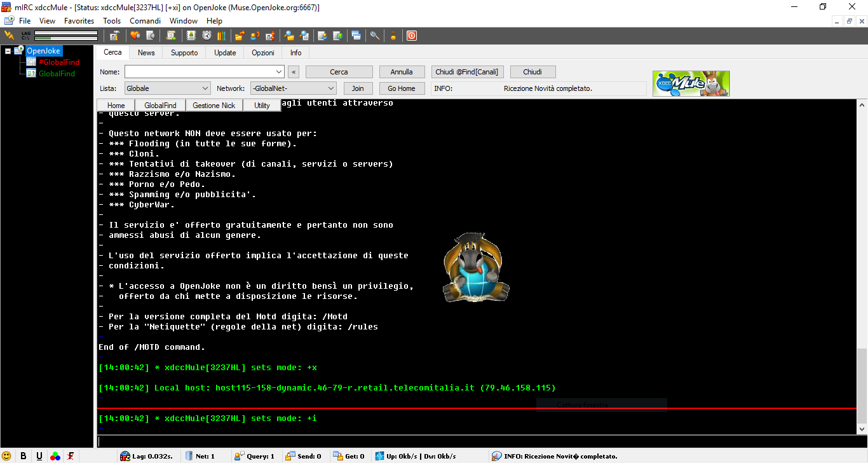Open the Help menu
868x463 pixels.
[x=214, y=21]
